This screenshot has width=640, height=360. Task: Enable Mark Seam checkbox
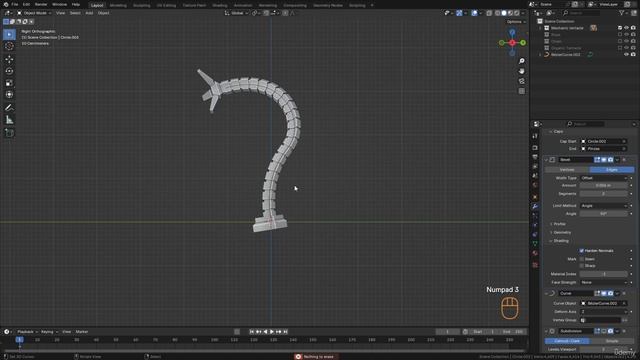582,259
